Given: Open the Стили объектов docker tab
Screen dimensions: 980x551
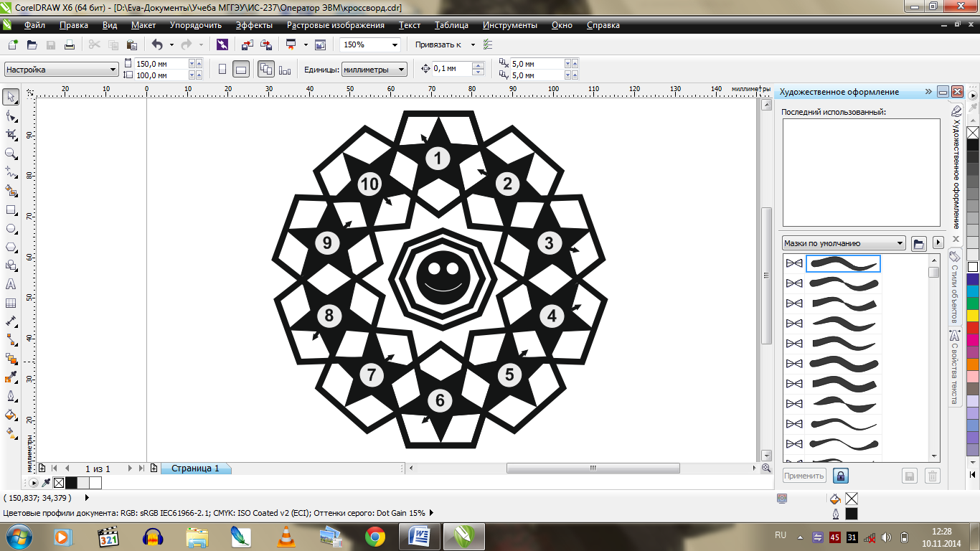Looking at the screenshot, I should click(x=955, y=288).
